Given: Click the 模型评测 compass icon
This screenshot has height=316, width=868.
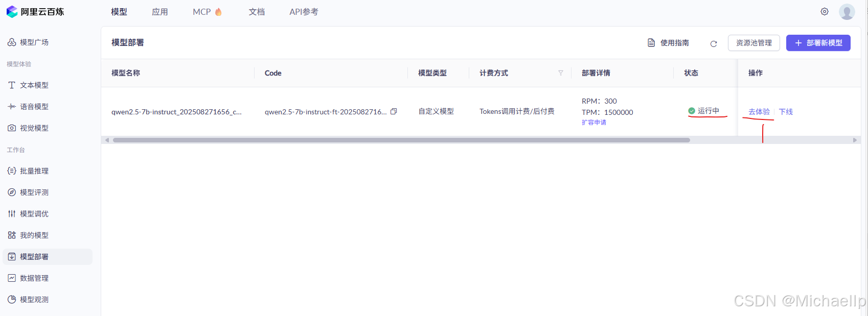Looking at the screenshot, I should (12, 192).
